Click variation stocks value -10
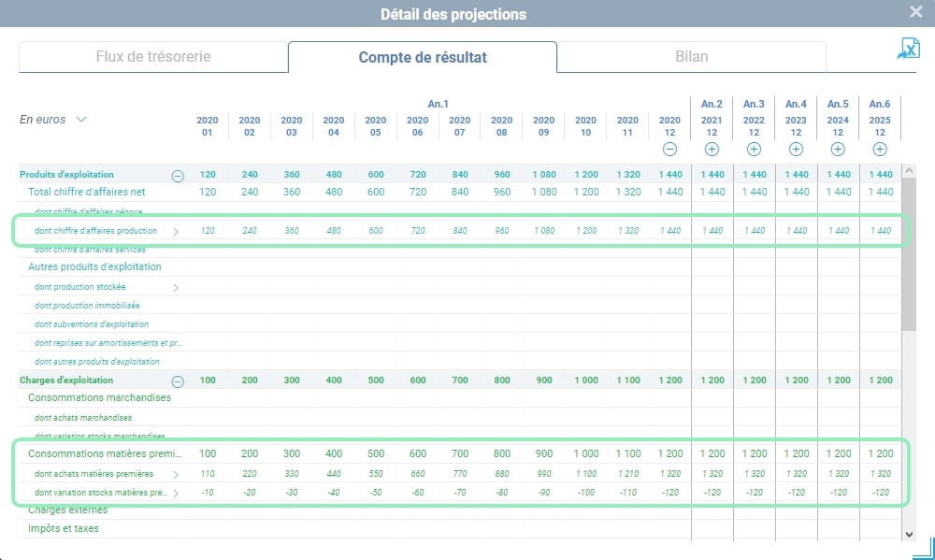The width and height of the screenshot is (935, 560). (208, 493)
